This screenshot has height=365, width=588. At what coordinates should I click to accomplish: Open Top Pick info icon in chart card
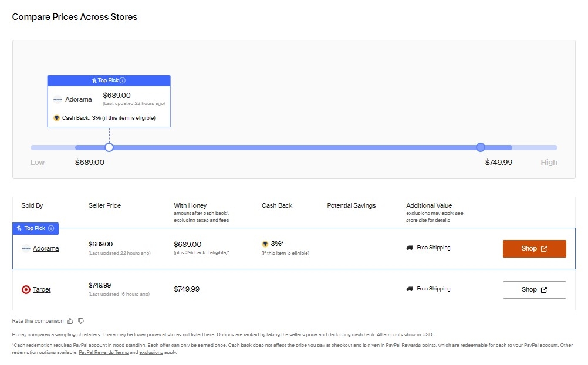(123, 80)
